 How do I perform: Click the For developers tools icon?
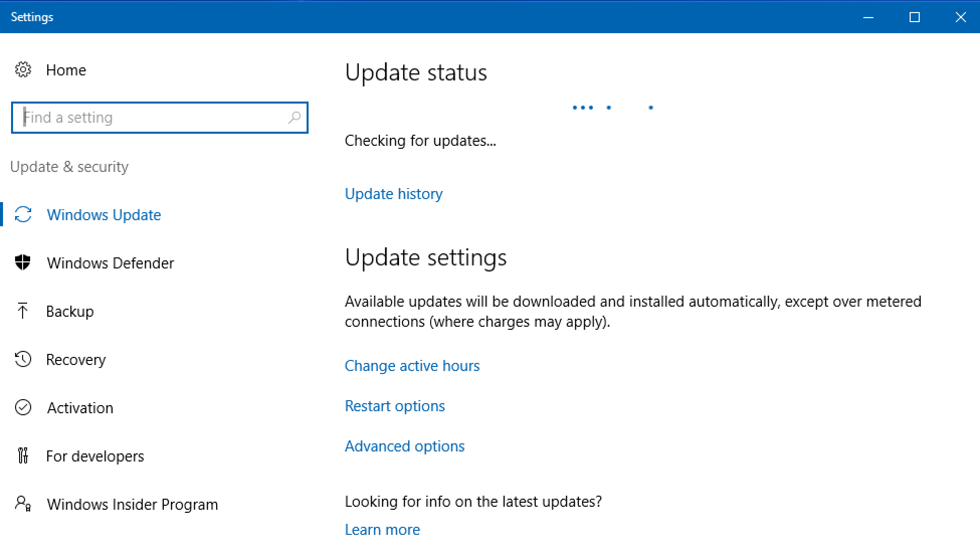coord(23,456)
